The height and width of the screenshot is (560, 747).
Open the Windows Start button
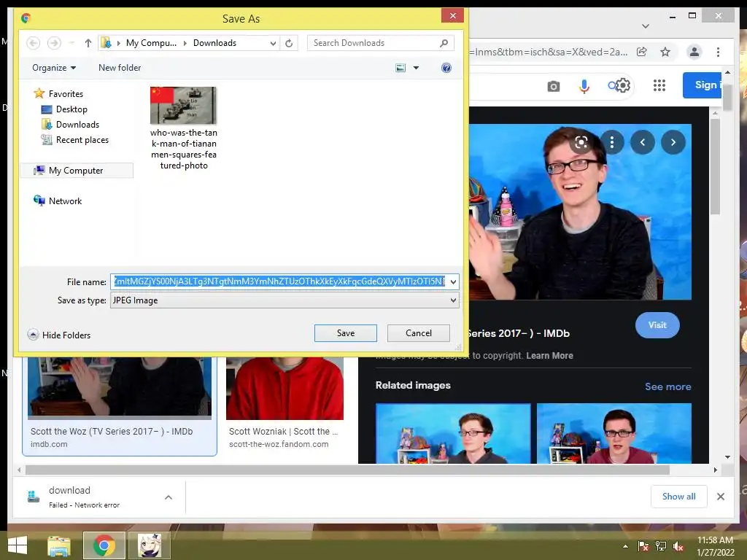(x=18, y=545)
